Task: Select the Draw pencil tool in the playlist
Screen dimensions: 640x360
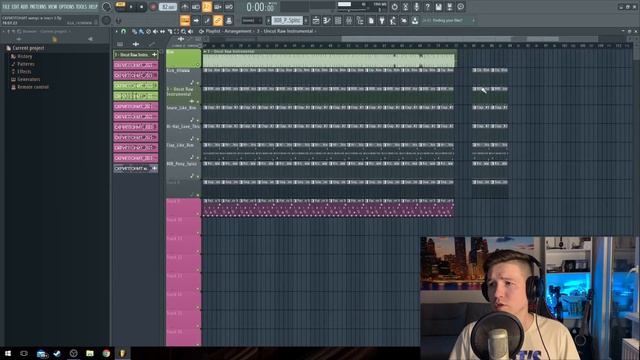Action: (x=134, y=31)
